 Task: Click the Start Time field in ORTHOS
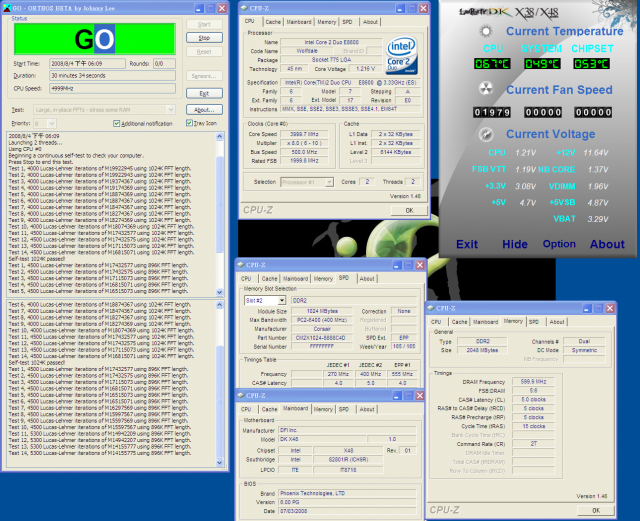point(87,64)
